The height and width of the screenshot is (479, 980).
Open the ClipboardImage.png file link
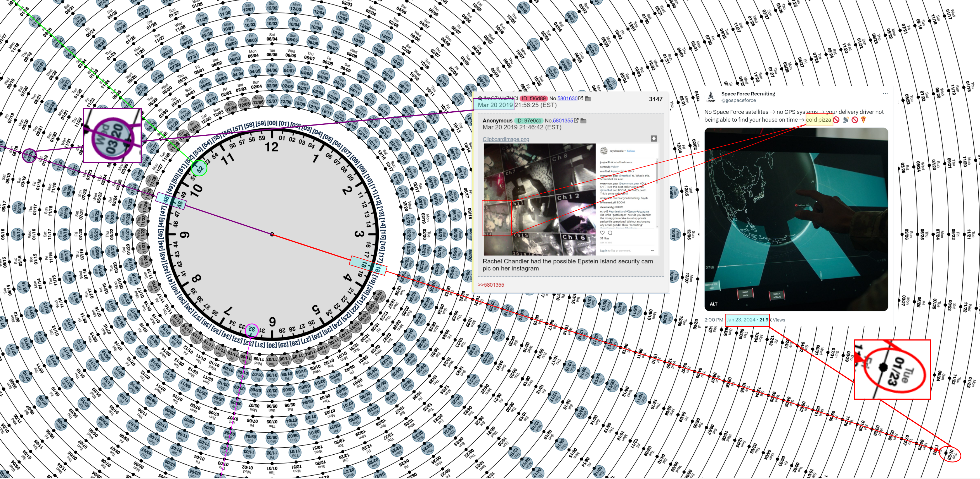pyautogui.click(x=506, y=139)
